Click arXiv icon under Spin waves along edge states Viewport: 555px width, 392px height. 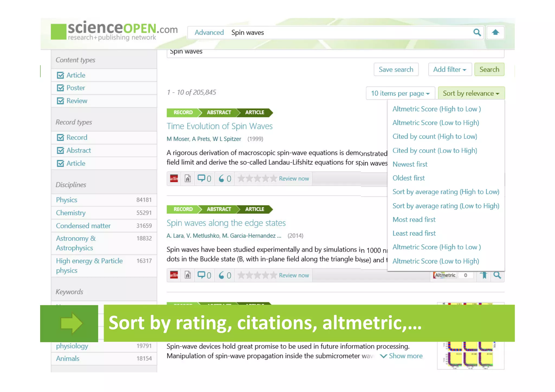coord(174,275)
